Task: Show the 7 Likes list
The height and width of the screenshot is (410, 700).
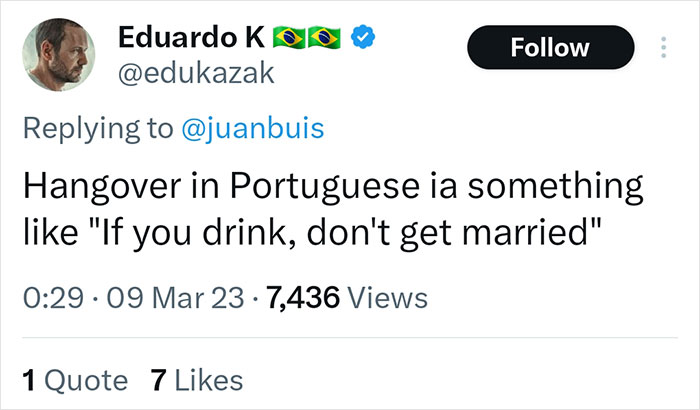Action: pyautogui.click(x=195, y=380)
